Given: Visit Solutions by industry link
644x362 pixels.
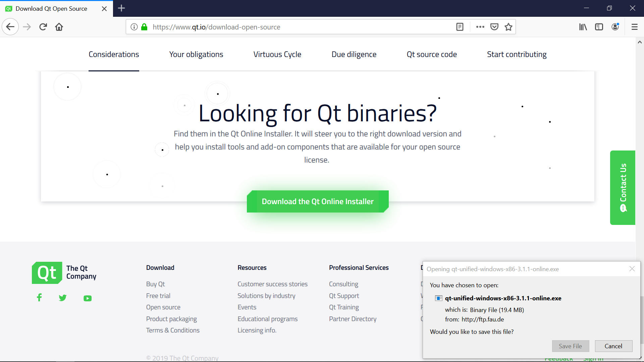Looking at the screenshot, I should point(266,296).
